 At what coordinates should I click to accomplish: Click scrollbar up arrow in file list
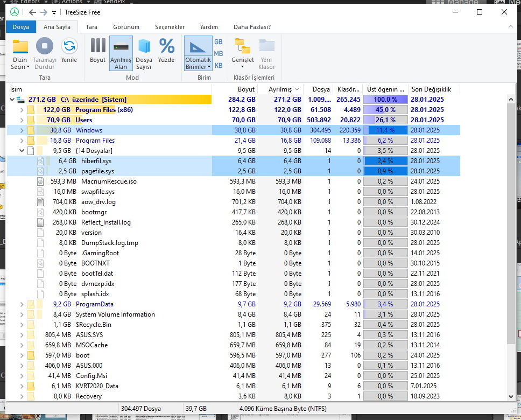pos(511,99)
